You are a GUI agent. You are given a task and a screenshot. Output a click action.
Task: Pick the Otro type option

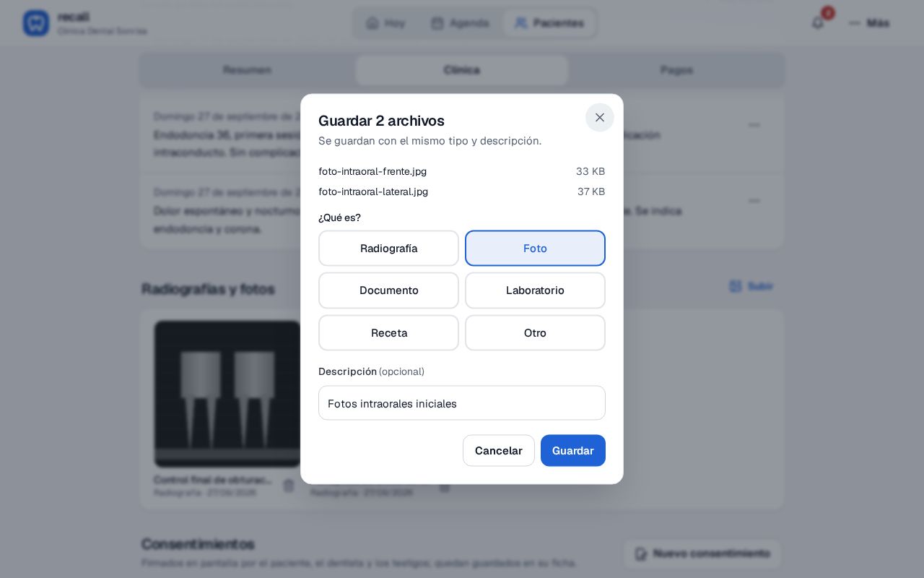pos(535,333)
